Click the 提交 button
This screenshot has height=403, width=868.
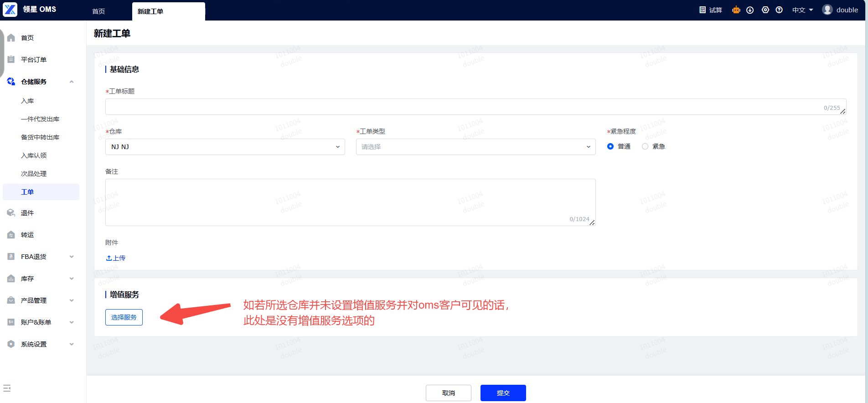[x=503, y=393]
